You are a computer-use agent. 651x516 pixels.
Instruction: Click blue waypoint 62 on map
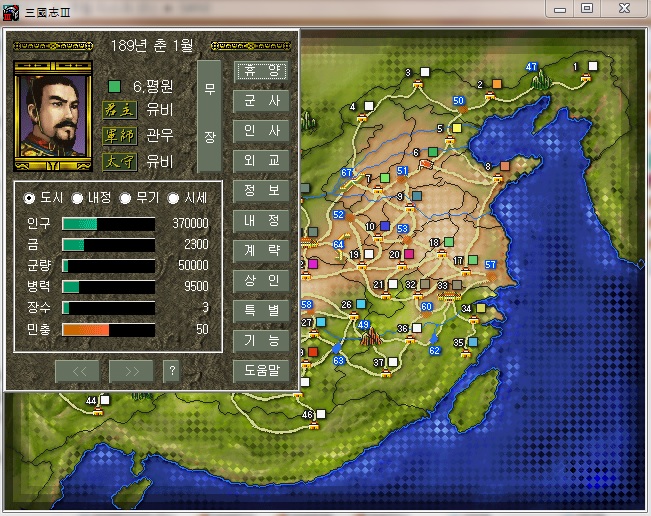tap(434, 350)
